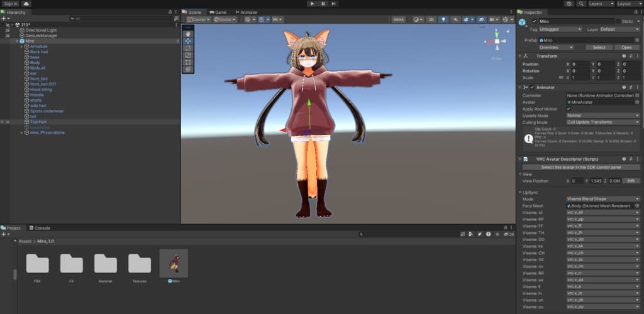Screen dimensions: 644x314
Task: Open the cloud services icon
Action: click(x=26, y=4)
